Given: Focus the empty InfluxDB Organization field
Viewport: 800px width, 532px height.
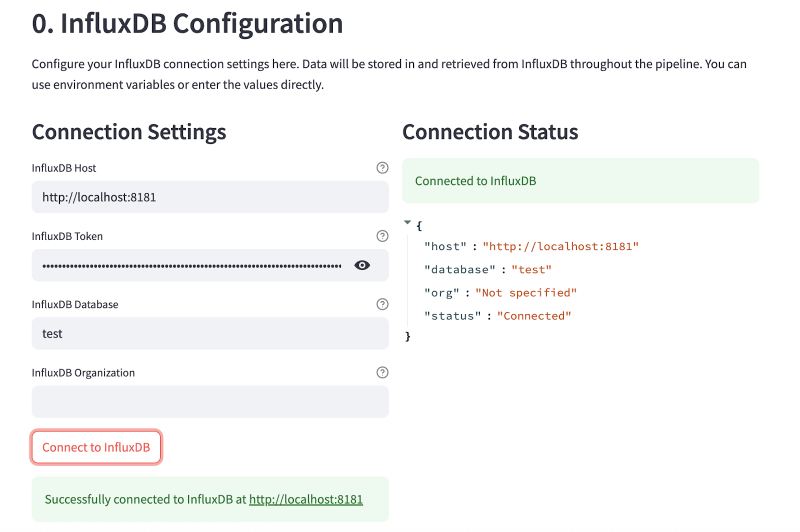Looking at the screenshot, I should pyautogui.click(x=210, y=401).
